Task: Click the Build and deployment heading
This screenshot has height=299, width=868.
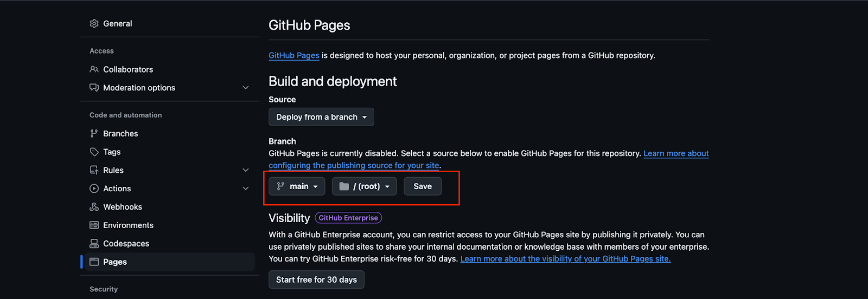Action: [333, 81]
